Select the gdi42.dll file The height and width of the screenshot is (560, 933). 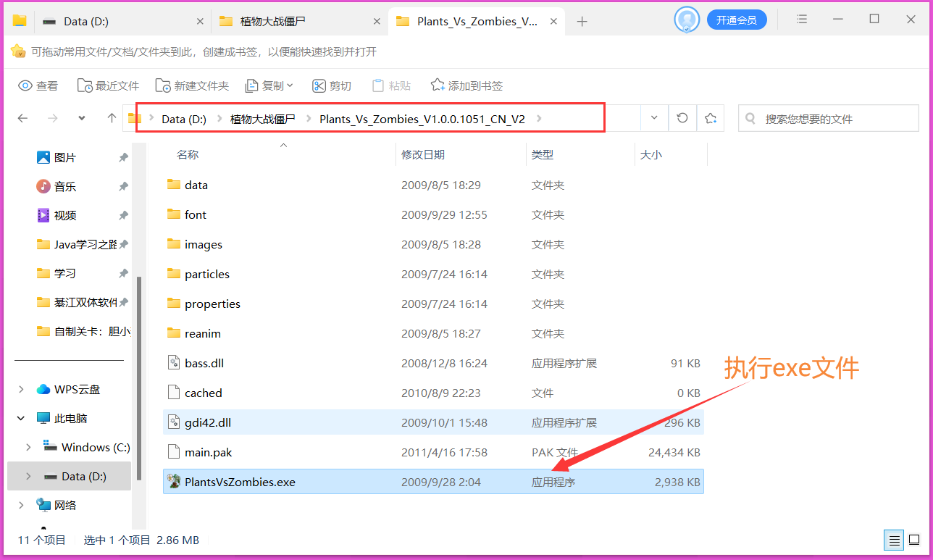[x=433, y=422]
